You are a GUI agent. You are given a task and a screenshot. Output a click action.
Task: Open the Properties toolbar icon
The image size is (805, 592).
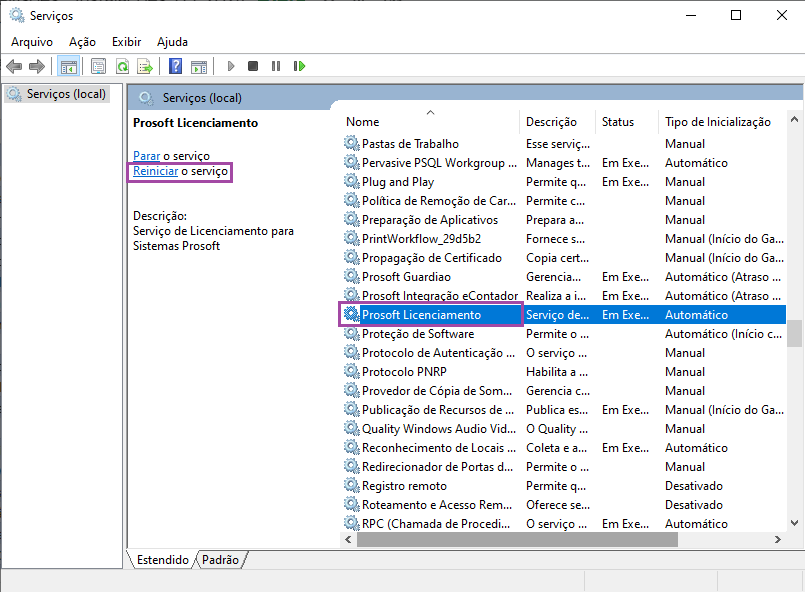coord(98,66)
